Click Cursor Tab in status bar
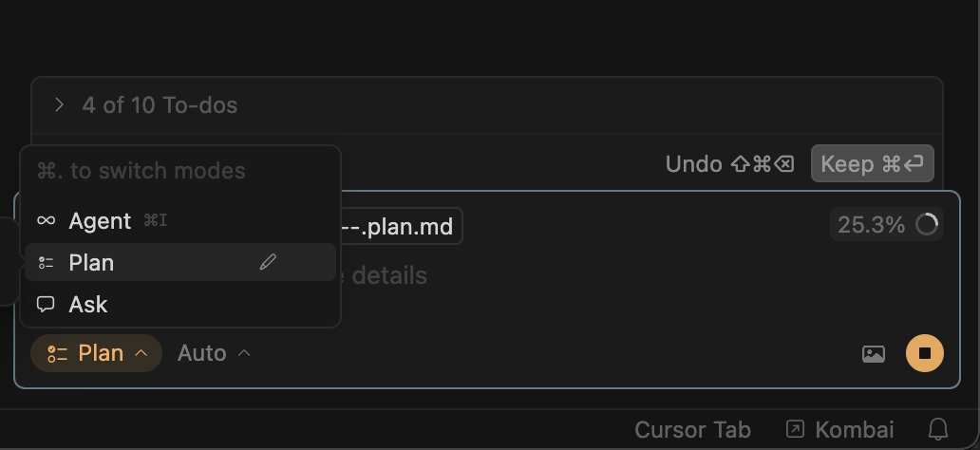Screen dimensions: 980x450 pos(692,430)
